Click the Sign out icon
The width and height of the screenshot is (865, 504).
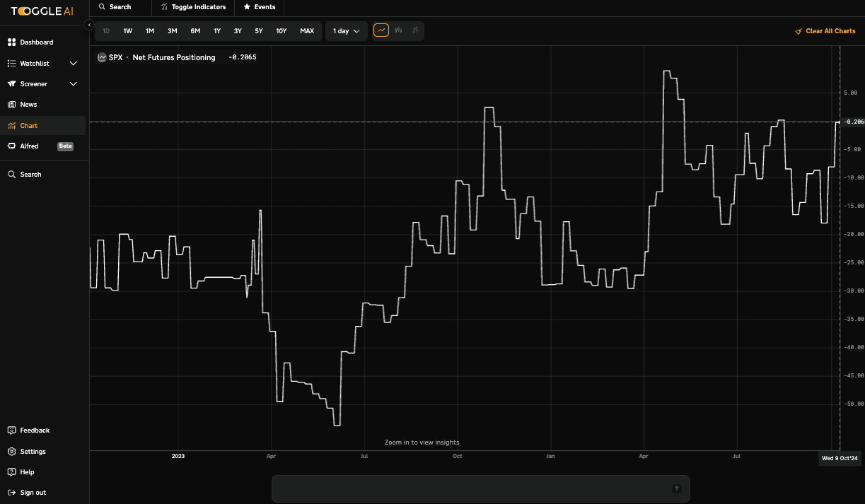(11, 493)
